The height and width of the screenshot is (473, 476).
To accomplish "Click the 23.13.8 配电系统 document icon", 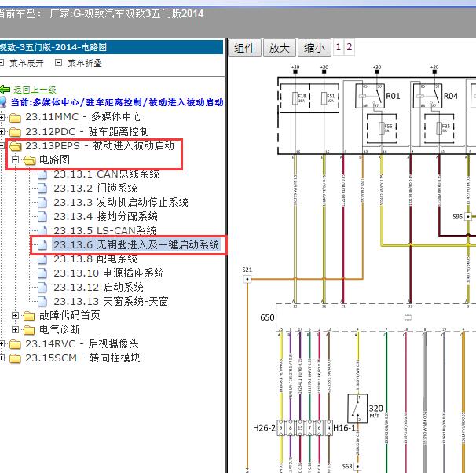I will [42, 259].
